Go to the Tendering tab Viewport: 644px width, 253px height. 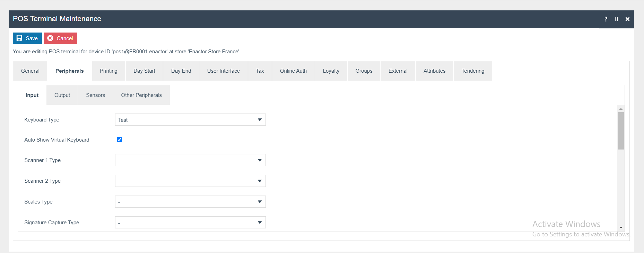pos(473,71)
